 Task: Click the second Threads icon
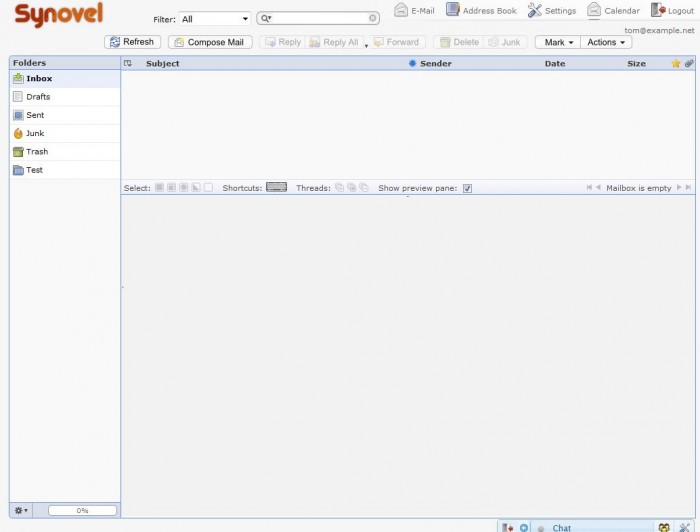pyautogui.click(x=351, y=187)
